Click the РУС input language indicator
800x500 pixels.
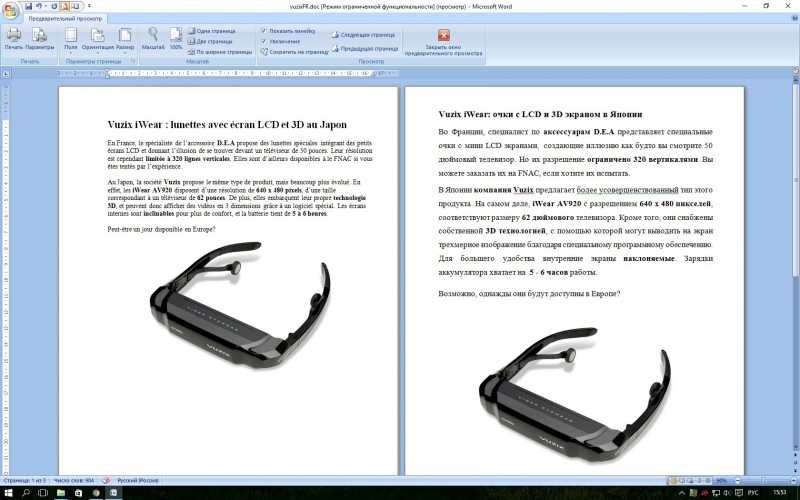(x=753, y=493)
